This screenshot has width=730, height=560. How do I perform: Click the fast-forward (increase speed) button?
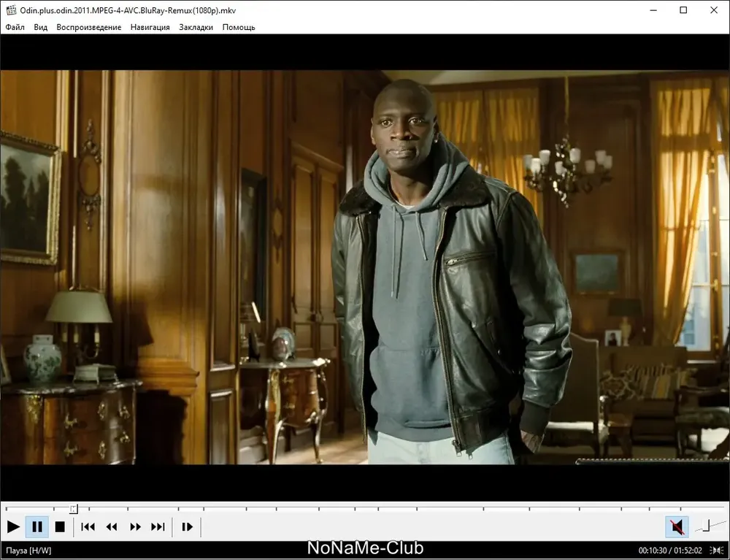(135, 527)
